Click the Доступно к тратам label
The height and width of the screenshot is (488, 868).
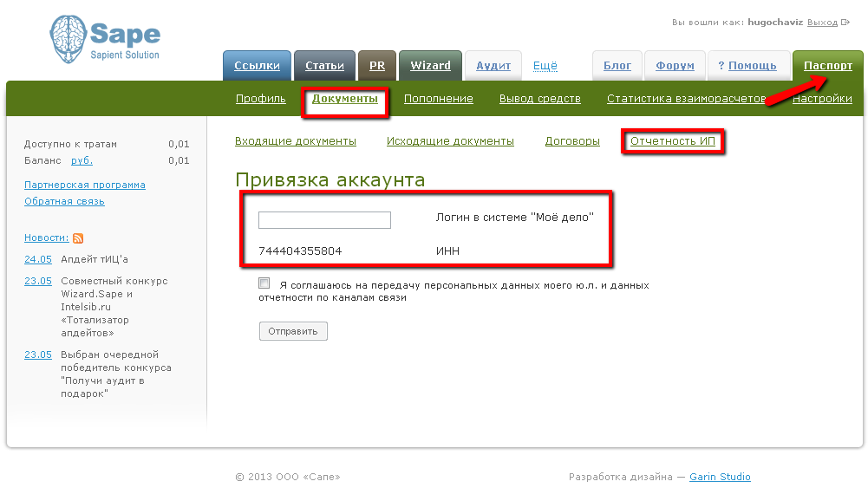pyautogui.click(x=70, y=144)
